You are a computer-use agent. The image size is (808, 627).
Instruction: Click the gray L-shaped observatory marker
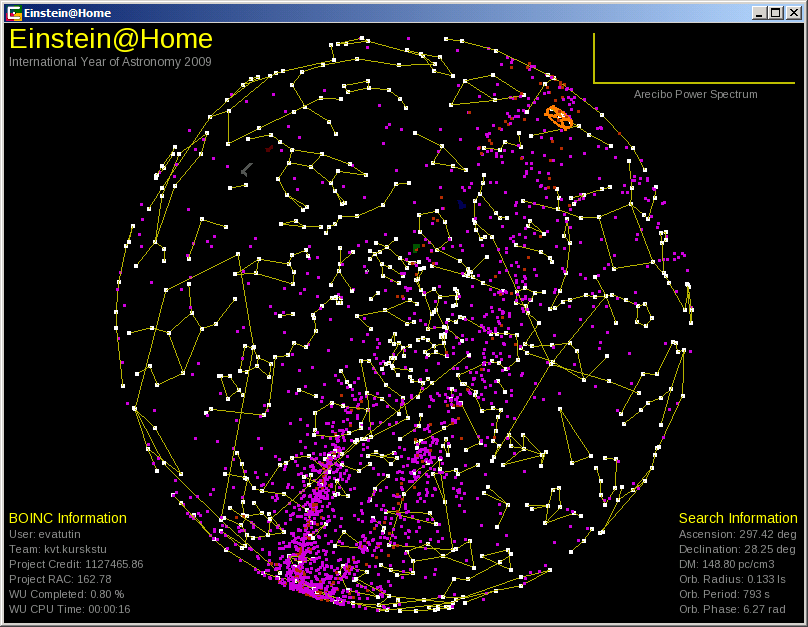(x=247, y=169)
